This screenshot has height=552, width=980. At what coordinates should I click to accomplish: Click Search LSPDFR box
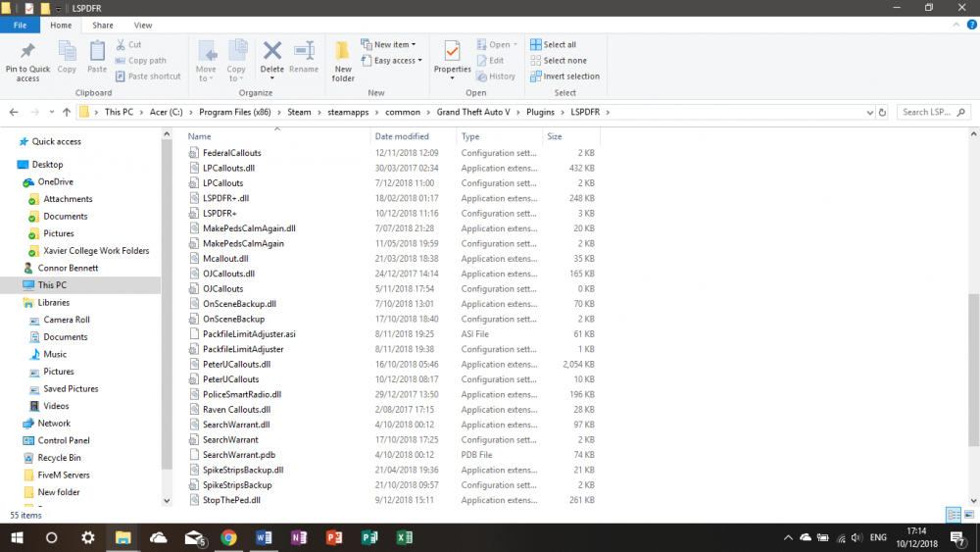point(934,113)
